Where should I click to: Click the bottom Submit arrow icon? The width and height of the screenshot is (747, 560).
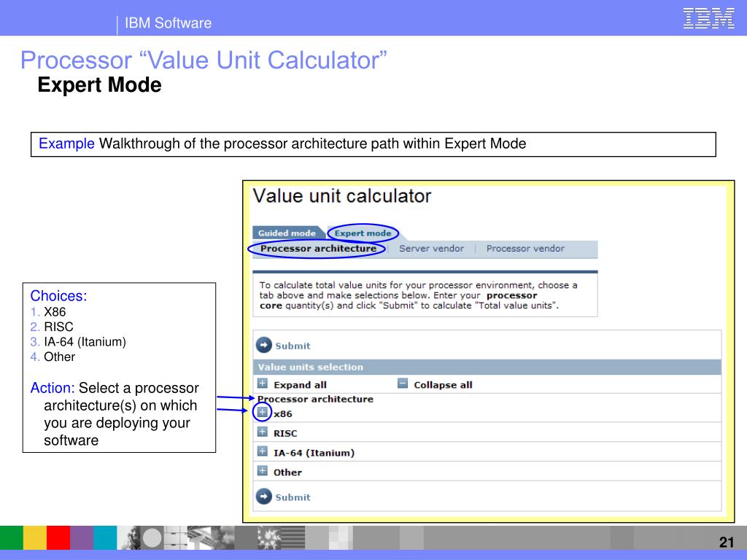click(x=264, y=496)
